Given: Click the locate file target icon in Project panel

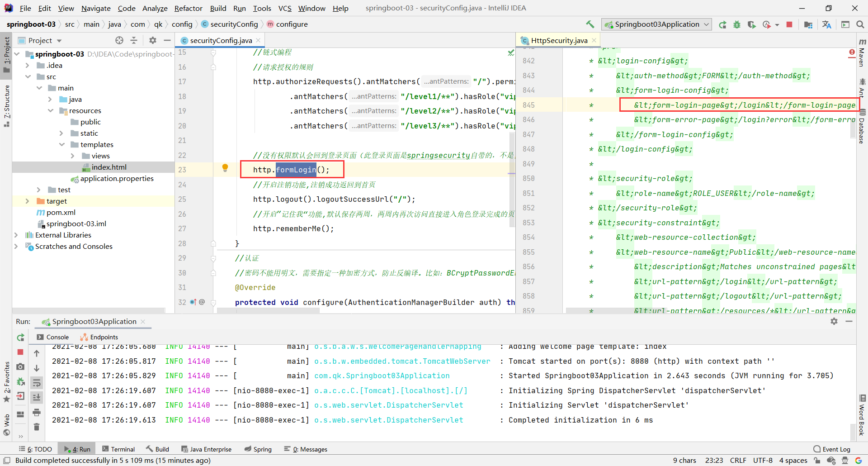Looking at the screenshot, I should [x=119, y=40].
